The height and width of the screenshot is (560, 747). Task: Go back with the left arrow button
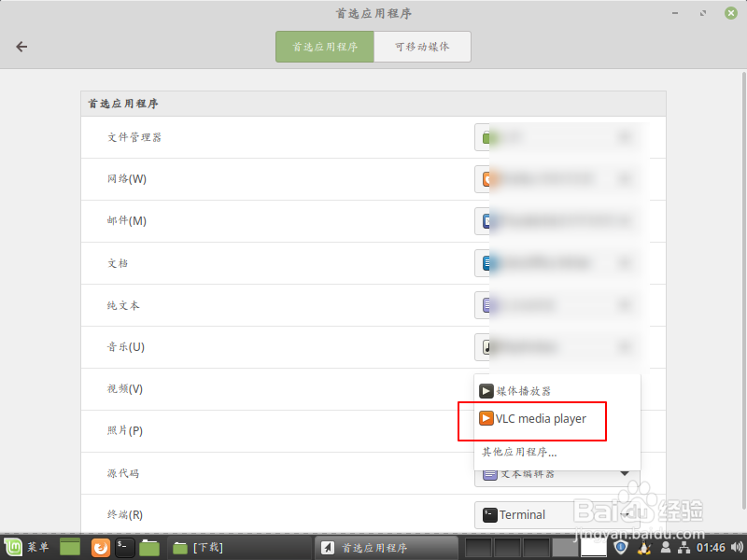tap(21, 47)
